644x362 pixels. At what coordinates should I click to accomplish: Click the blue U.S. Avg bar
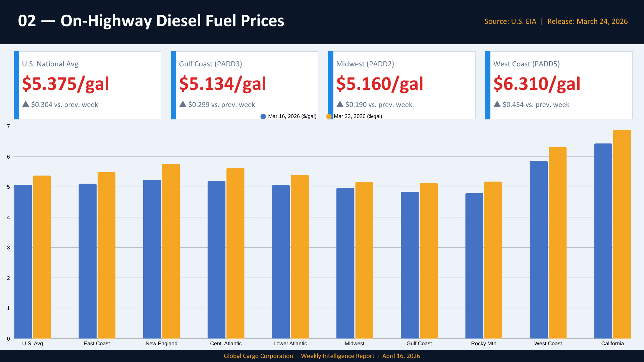pos(23,261)
